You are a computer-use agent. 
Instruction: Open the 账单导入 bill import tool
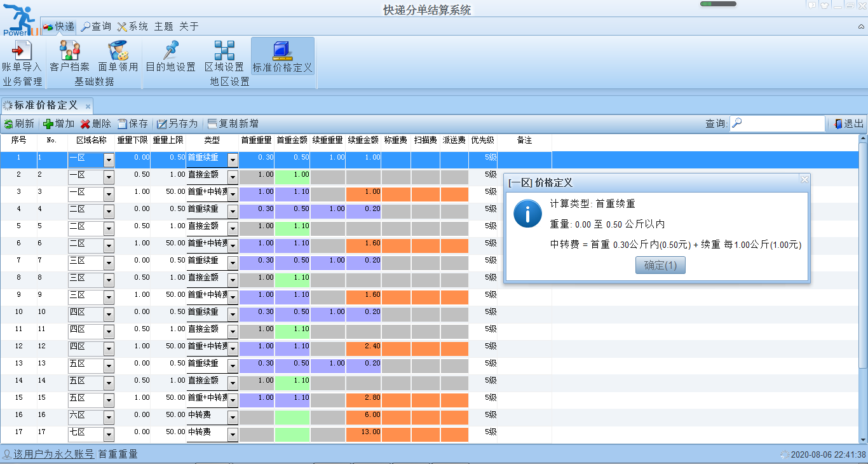(x=22, y=56)
